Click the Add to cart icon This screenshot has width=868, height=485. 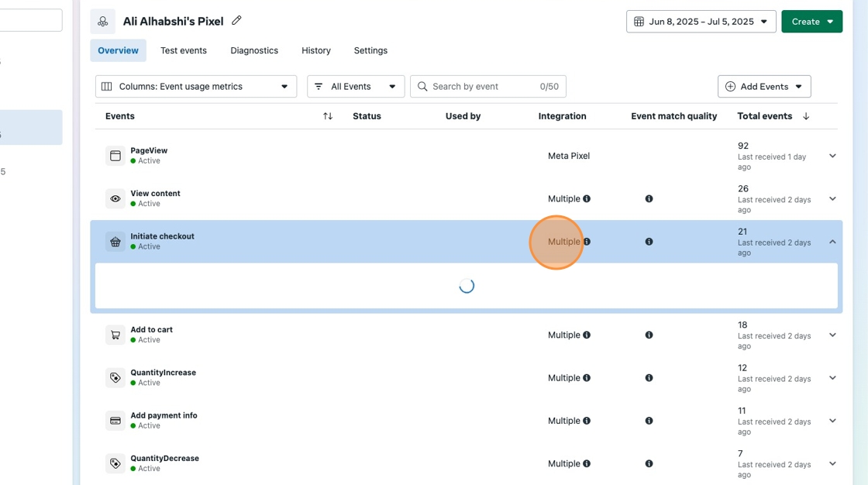coord(115,335)
